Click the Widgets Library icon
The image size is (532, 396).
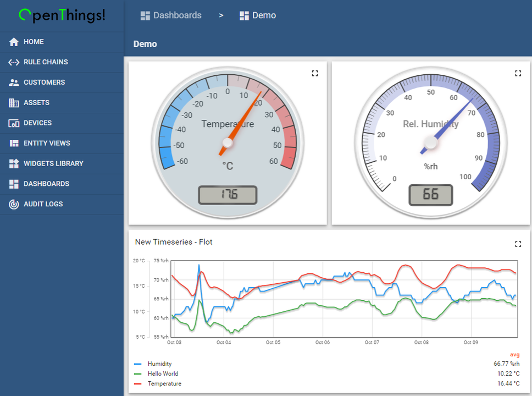coord(14,164)
